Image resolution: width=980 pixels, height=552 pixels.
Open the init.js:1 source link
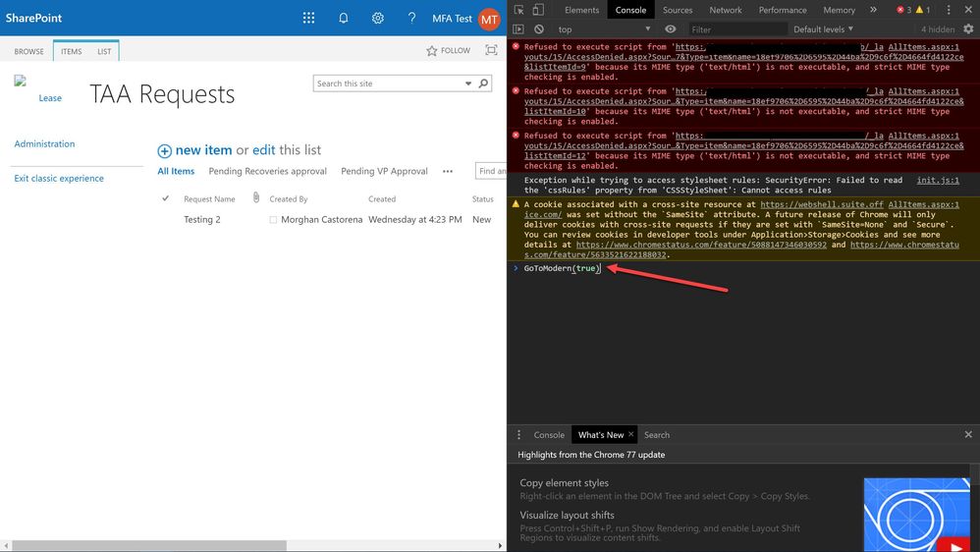[x=938, y=180]
